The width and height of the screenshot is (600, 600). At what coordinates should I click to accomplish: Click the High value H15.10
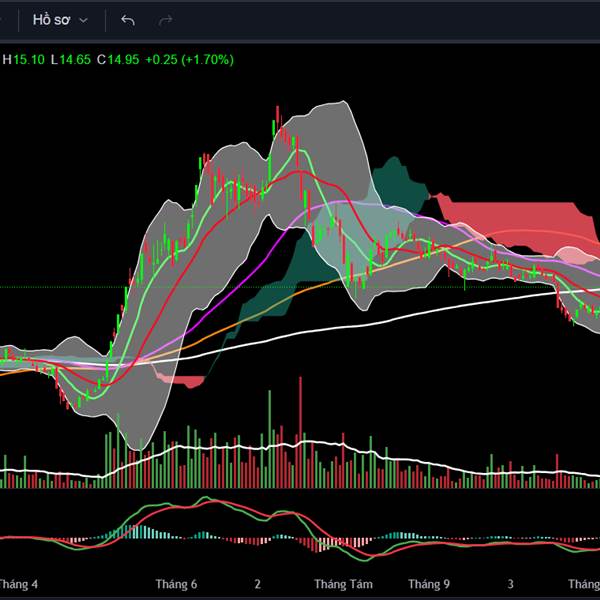click(x=24, y=59)
